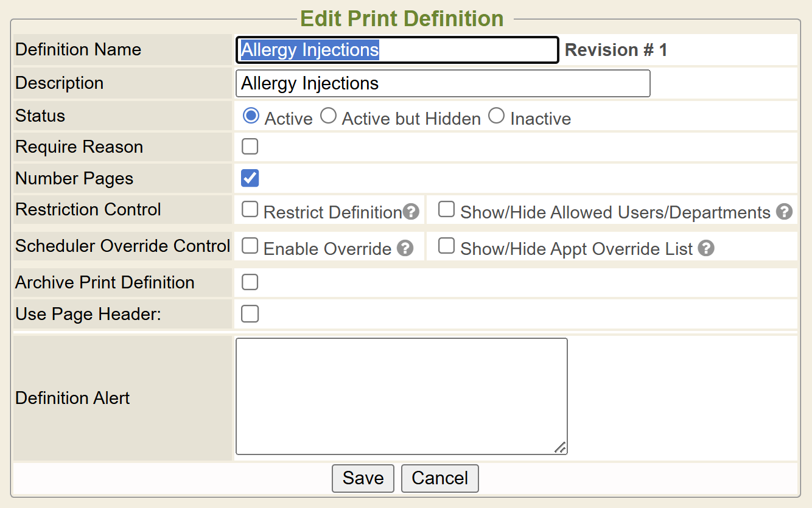Click into the Definition Name field
The width and height of the screenshot is (812, 508).
click(397, 50)
